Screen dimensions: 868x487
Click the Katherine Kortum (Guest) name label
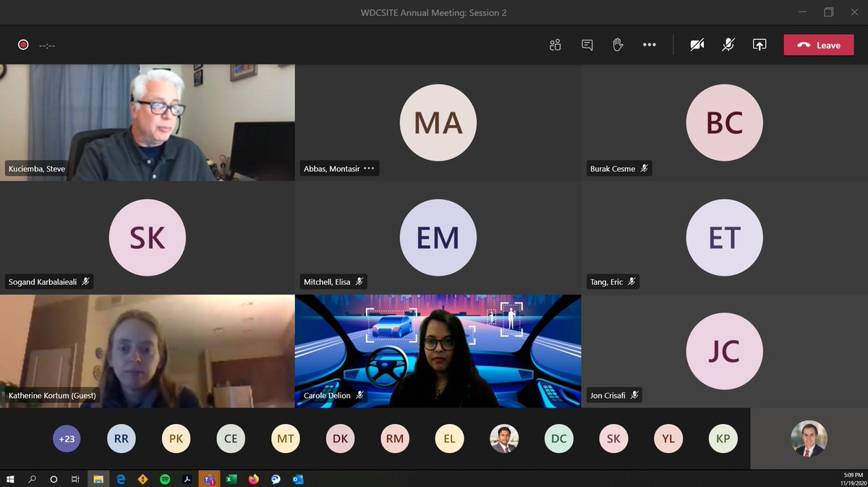pyautogui.click(x=52, y=395)
